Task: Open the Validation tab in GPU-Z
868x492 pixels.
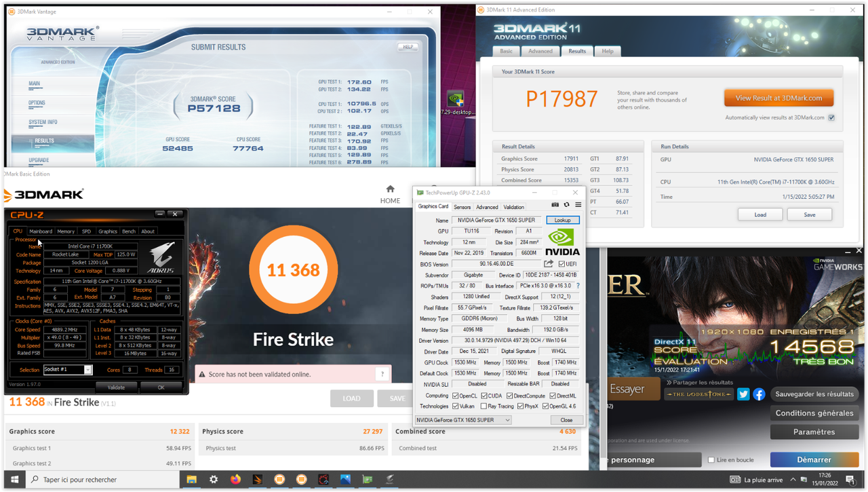Action: point(514,207)
